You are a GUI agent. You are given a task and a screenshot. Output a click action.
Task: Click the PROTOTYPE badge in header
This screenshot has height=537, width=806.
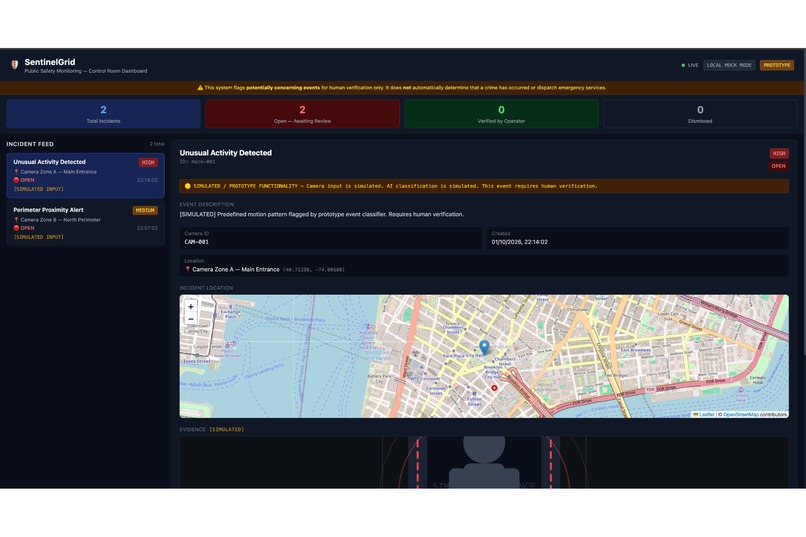777,65
